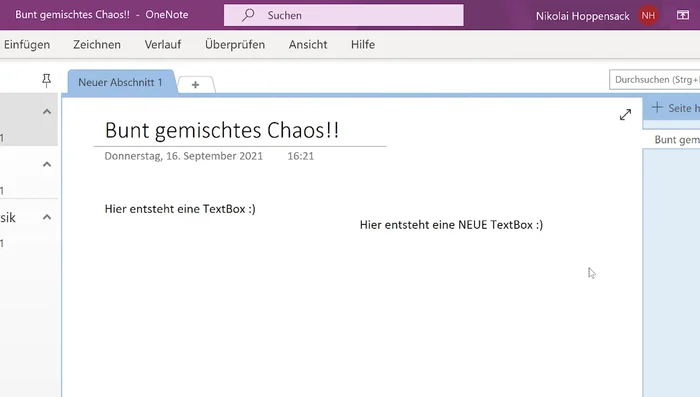Open the Überprüfen ribbon tab
The width and height of the screenshot is (700, 397).
pos(235,45)
